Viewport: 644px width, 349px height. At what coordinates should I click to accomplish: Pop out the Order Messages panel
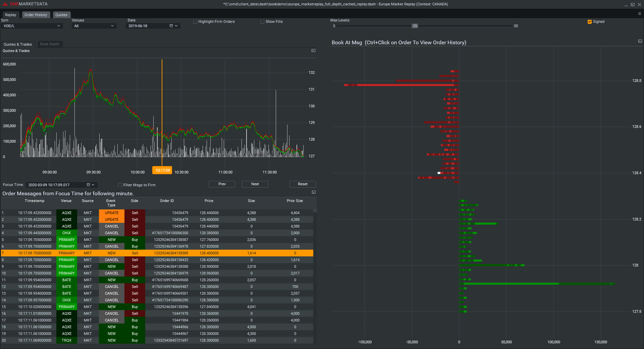314,192
